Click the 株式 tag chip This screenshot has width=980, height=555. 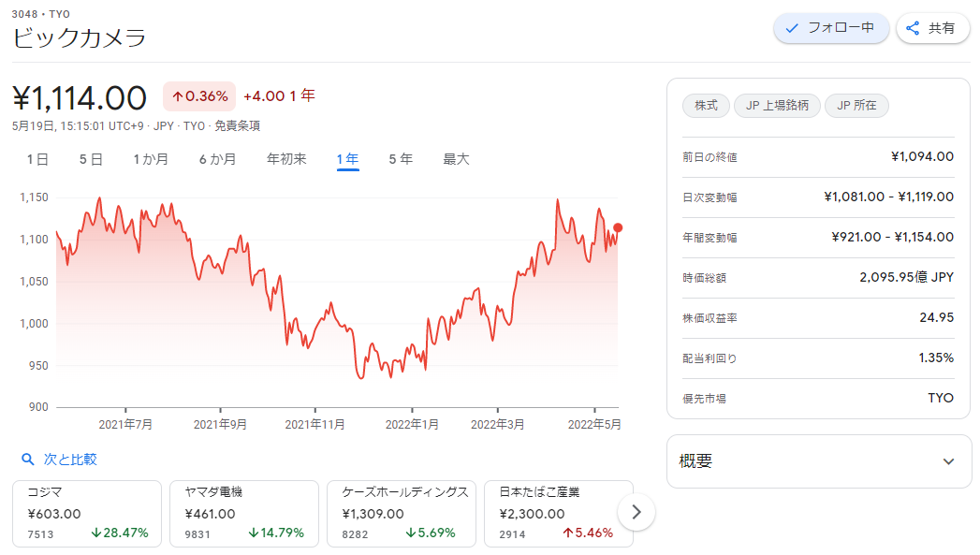pos(706,106)
